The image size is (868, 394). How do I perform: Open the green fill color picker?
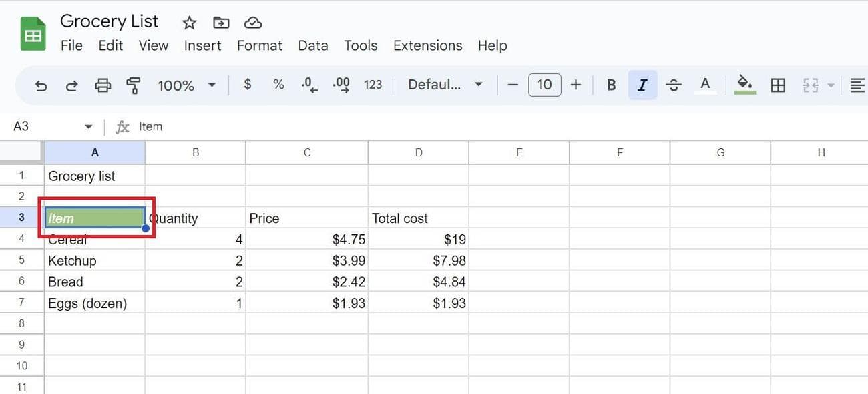tap(745, 85)
